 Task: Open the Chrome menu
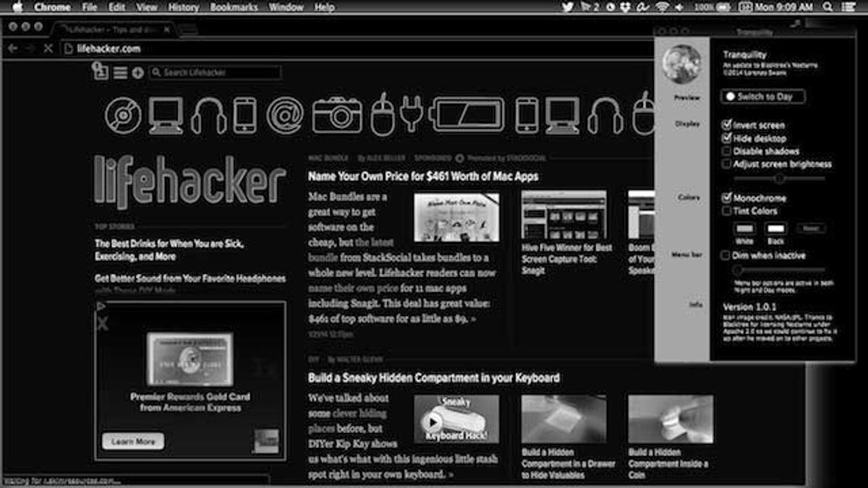tap(52, 7)
